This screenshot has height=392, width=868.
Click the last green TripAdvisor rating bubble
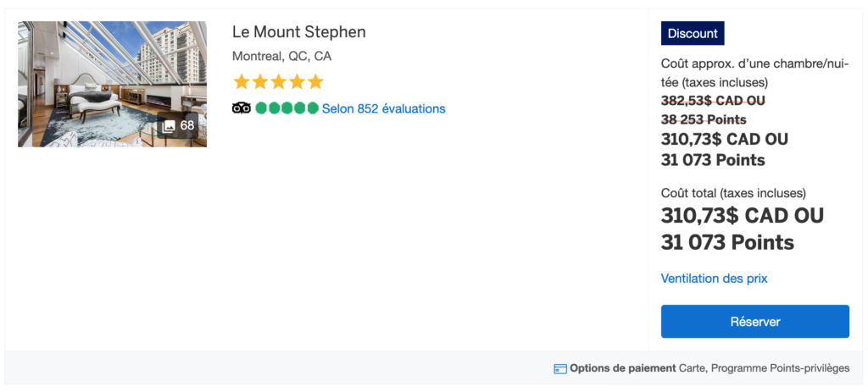pos(313,108)
